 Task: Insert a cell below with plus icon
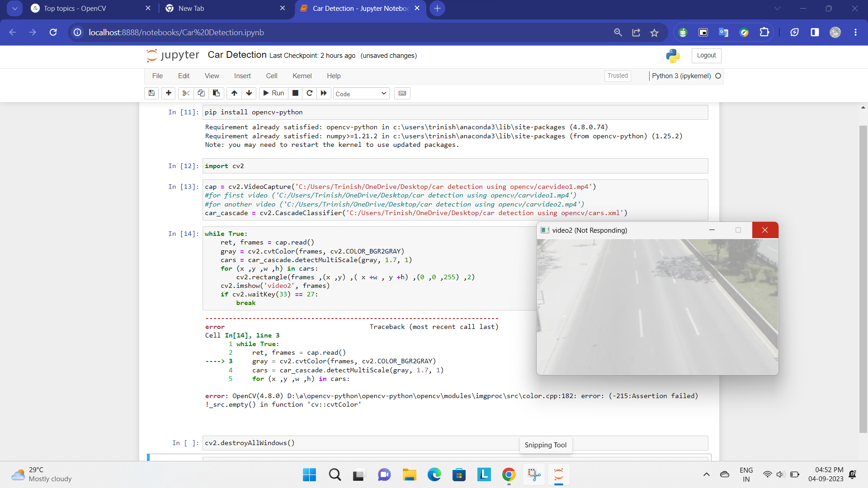[x=169, y=93]
